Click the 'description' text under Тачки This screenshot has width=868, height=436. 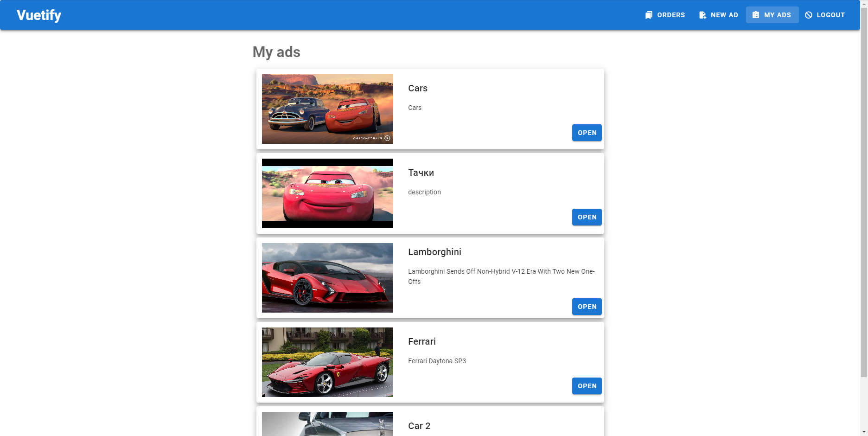coord(424,192)
